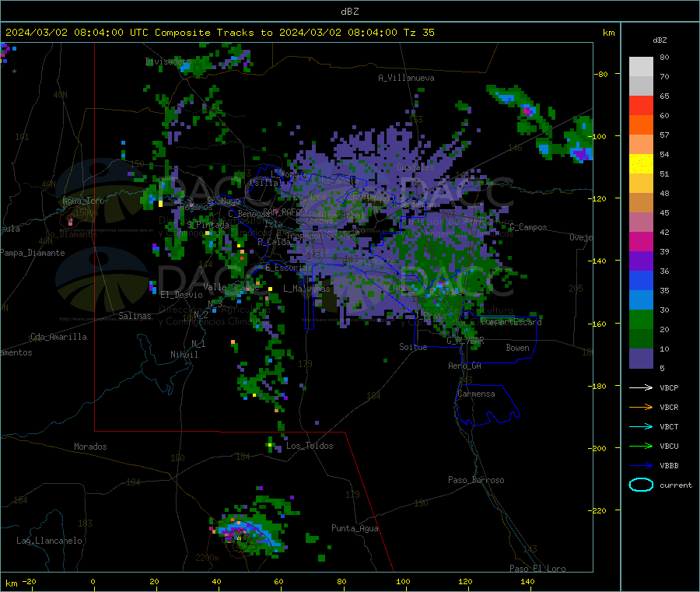700x592 pixels.
Task: Click the 'L_Malvinas' map label
Action: pos(306,289)
